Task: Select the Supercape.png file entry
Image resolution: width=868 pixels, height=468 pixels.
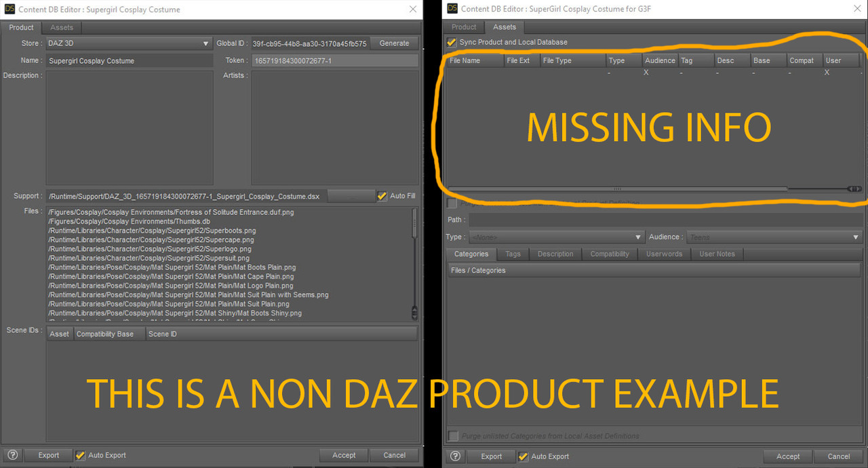Action: [151, 240]
